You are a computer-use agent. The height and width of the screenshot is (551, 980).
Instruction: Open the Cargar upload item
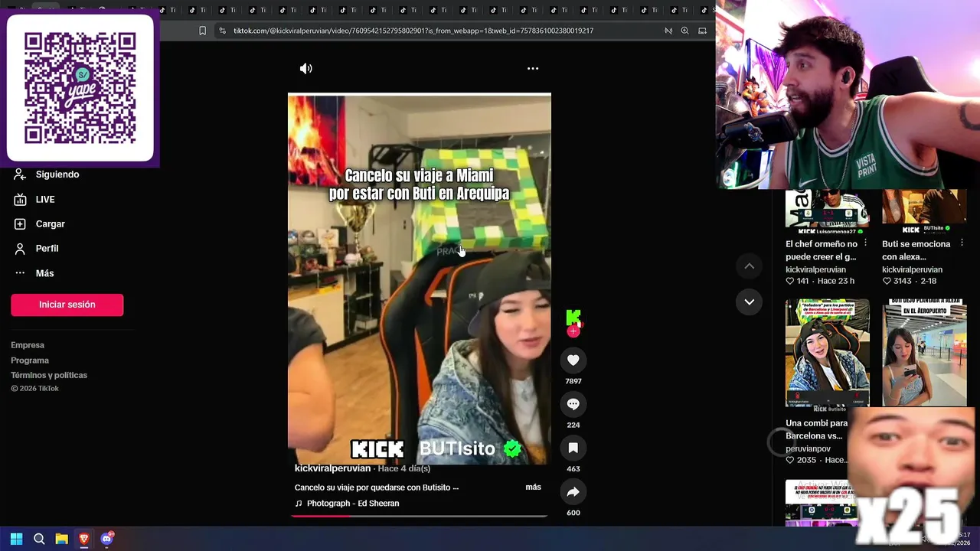click(40, 224)
